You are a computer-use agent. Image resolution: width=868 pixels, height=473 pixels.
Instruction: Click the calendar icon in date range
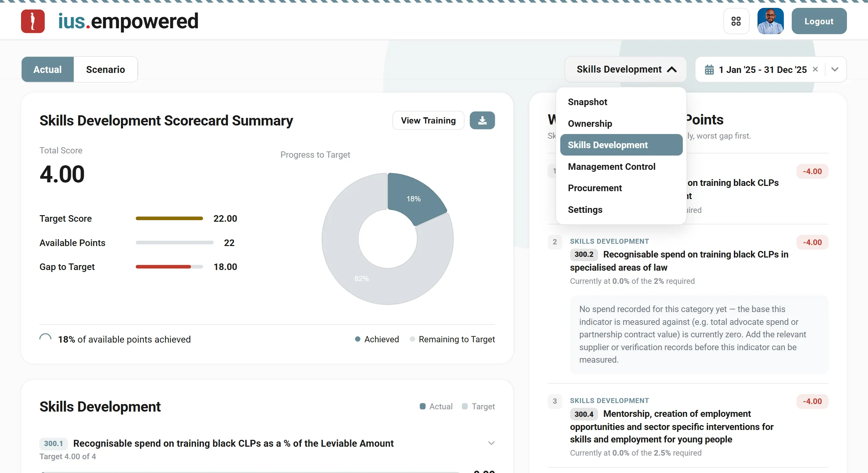pos(709,70)
